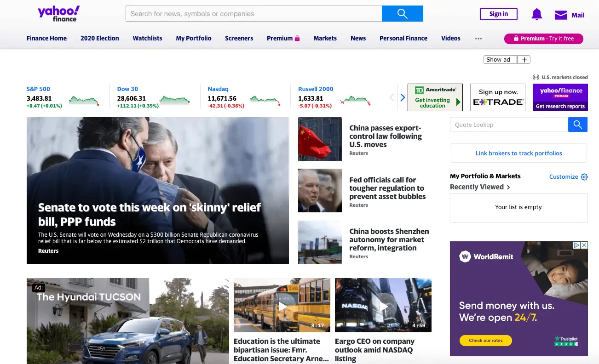The width and height of the screenshot is (599, 364).
Task: Click the Get research reports premium tile
Action: click(560, 97)
